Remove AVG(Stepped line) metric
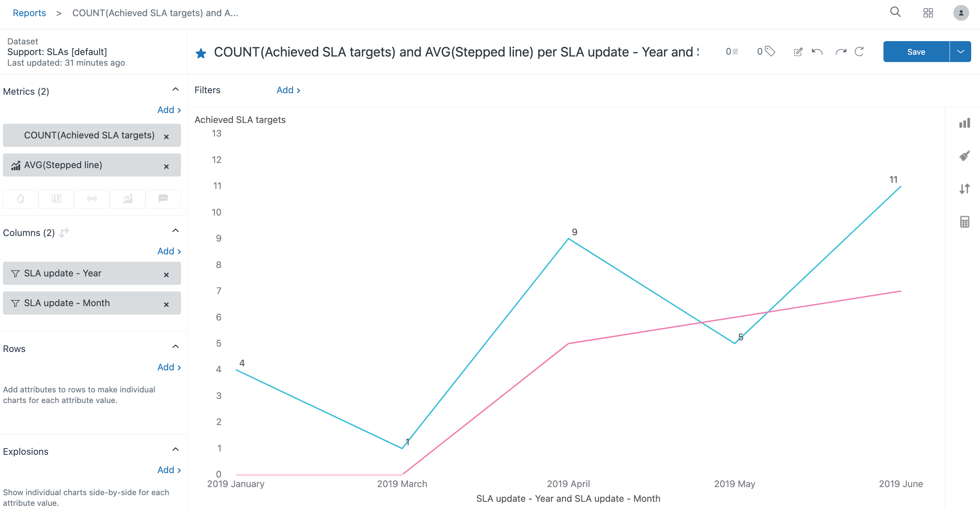Screen dimensions: 980x508 [x=167, y=165]
